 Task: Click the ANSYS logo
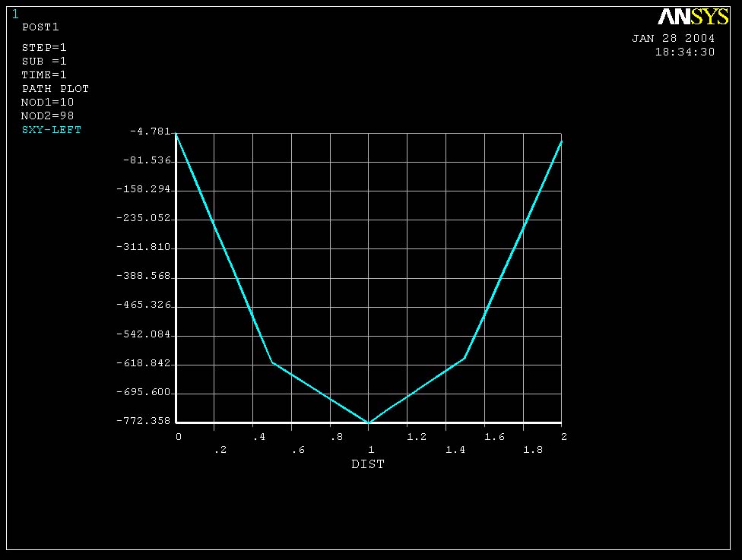(693, 17)
